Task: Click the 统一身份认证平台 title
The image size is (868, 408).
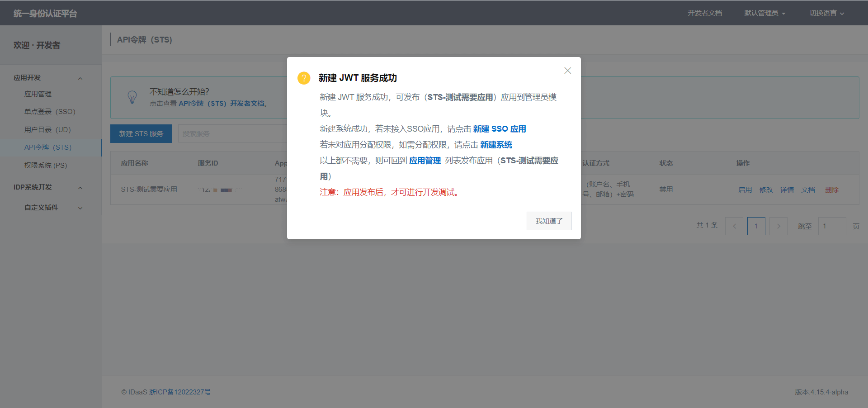Action: pyautogui.click(x=45, y=14)
